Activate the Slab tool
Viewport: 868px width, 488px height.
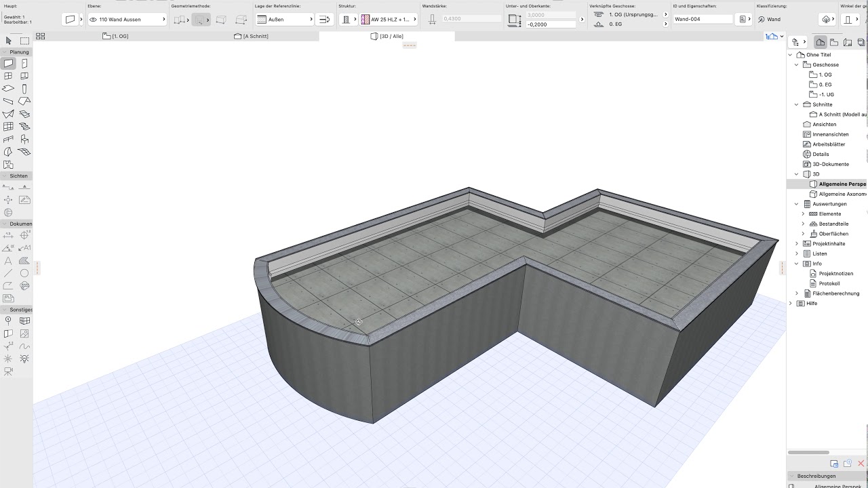[x=8, y=89]
